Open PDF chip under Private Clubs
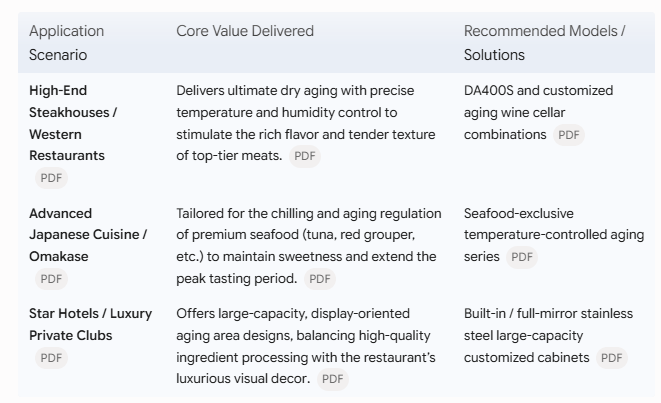Screen dimensions: 661x403 pos(51,358)
